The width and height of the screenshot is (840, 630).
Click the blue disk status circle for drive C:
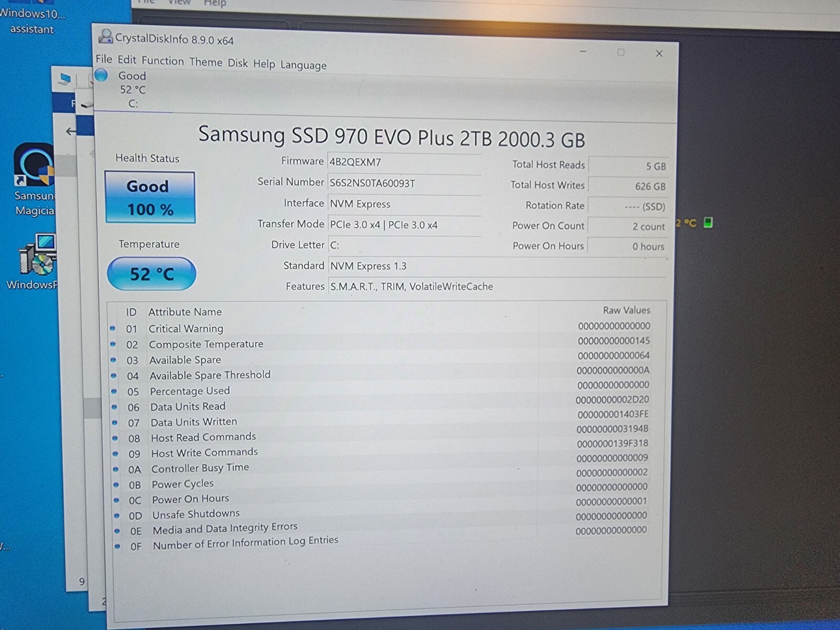(x=101, y=75)
